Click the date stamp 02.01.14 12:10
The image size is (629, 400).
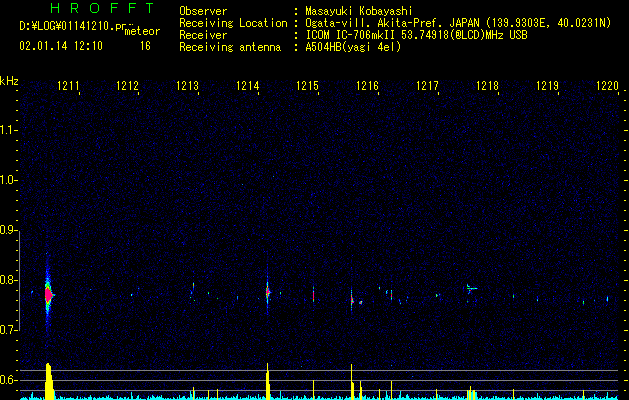(x=61, y=46)
